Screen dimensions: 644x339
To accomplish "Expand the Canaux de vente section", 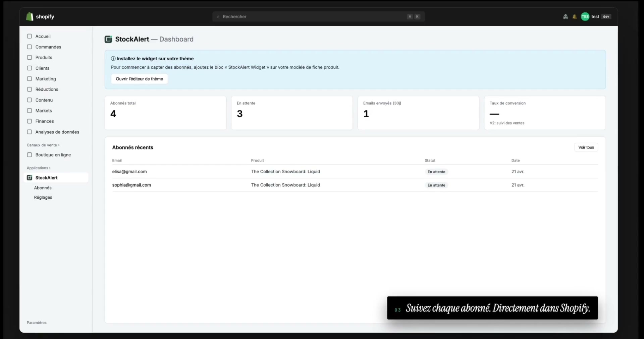I will point(43,145).
